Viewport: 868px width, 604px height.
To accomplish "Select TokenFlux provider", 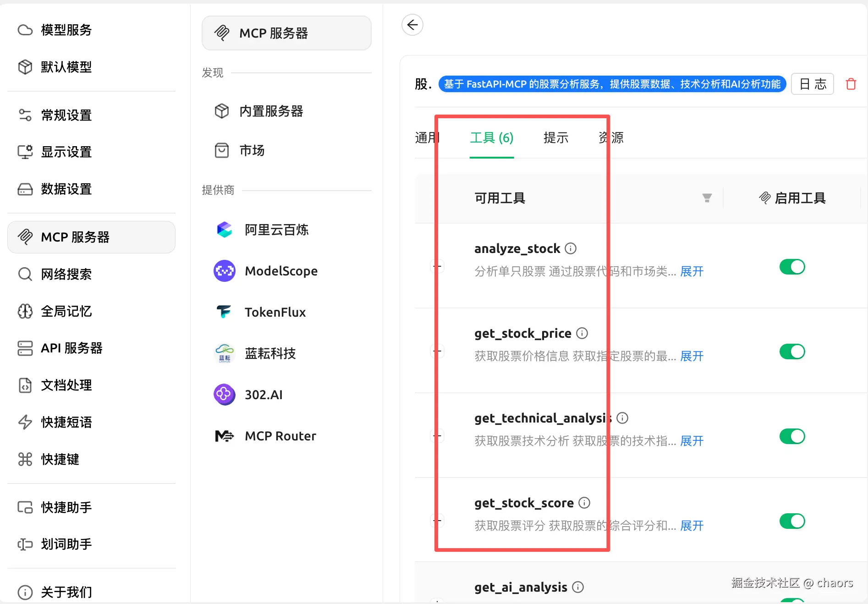I will [286, 312].
